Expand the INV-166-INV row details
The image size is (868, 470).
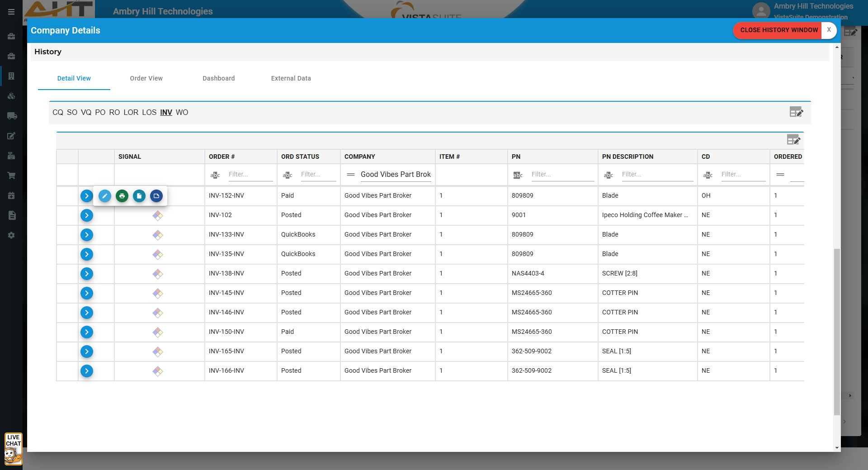87,371
